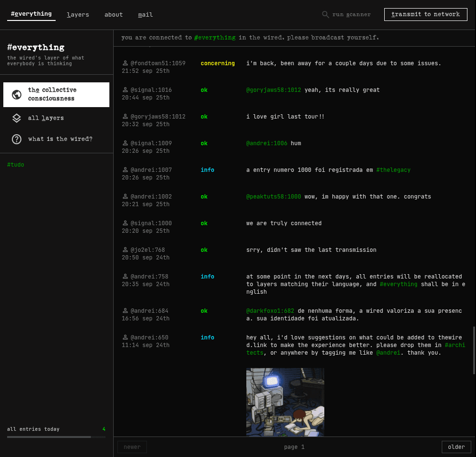
Task: Click user icon beside @signal:1016
Action: 125,90
